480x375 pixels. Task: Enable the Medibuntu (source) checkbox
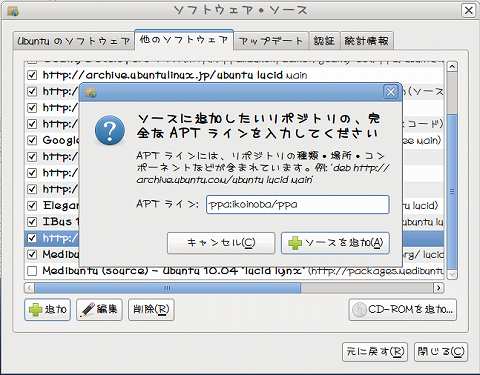pos(32,271)
